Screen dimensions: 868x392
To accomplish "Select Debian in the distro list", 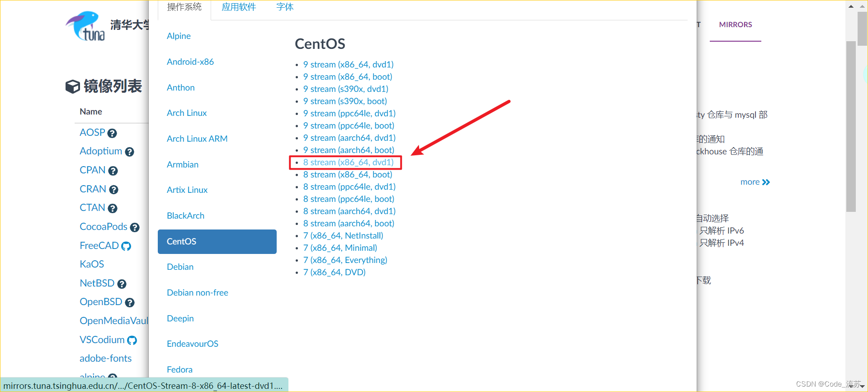I will pyautogui.click(x=180, y=267).
